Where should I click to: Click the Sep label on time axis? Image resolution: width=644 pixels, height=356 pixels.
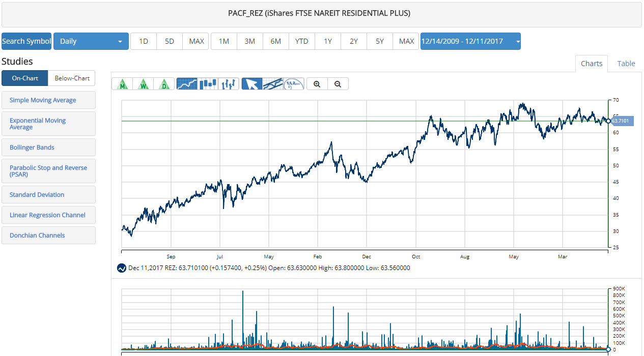[171, 257]
